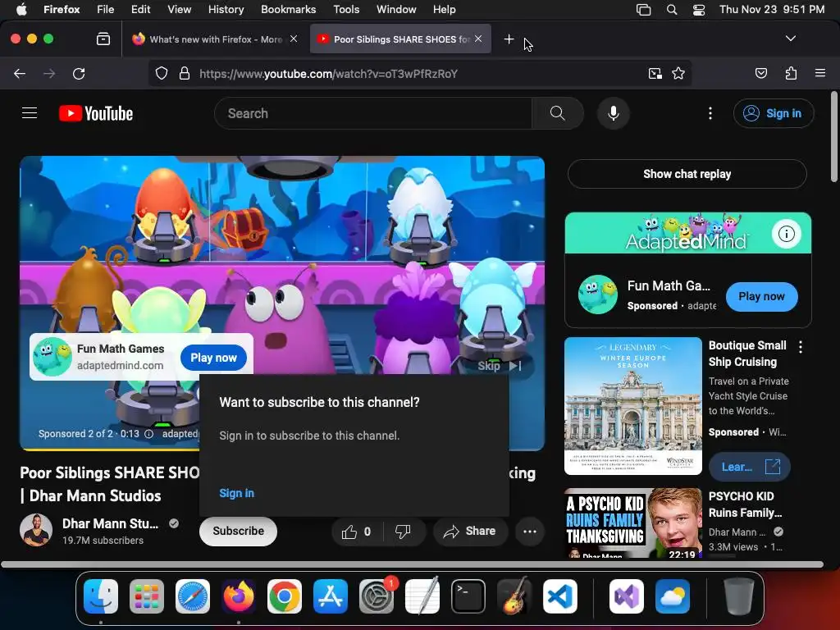840x630 pixels.
Task: Open the History menu
Action: click(226, 9)
